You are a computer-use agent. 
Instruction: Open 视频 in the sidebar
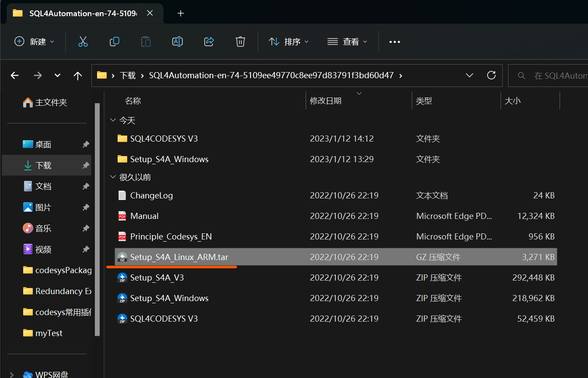coord(46,249)
